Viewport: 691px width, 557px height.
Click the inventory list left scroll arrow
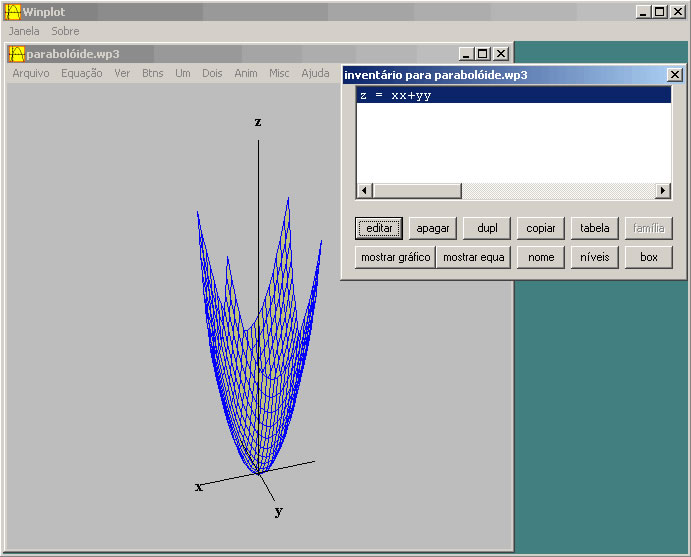pyautogui.click(x=364, y=191)
